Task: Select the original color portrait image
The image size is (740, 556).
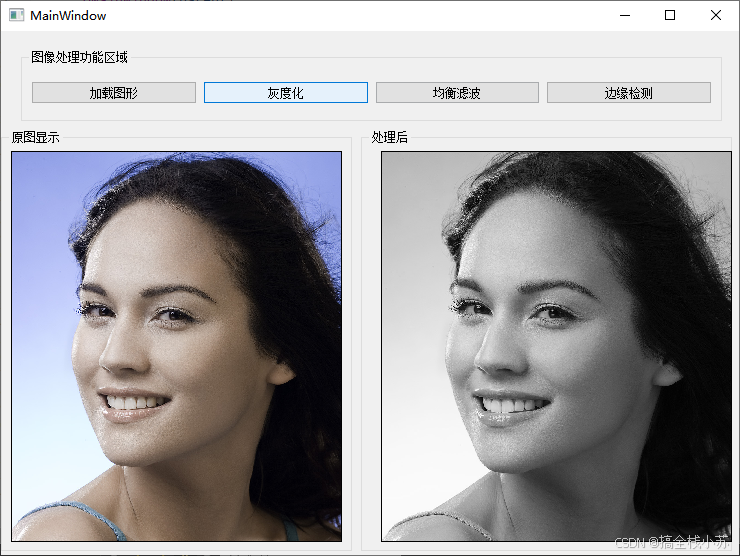Action: (x=177, y=346)
